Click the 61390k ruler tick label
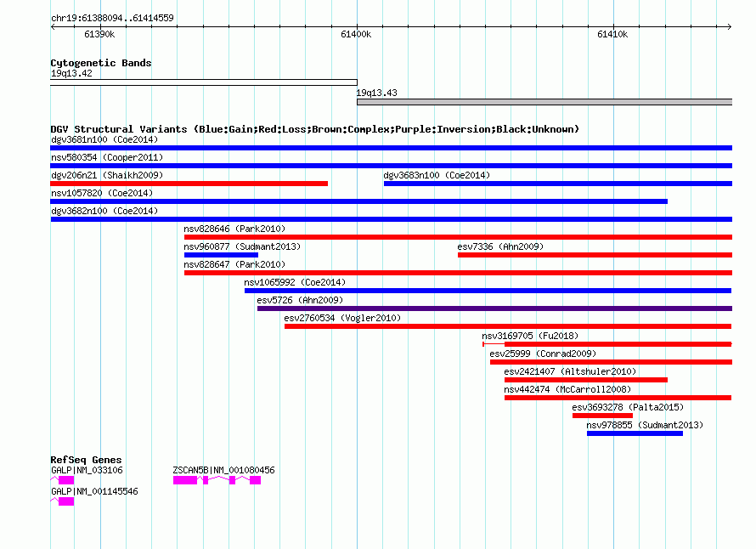 [99, 35]
